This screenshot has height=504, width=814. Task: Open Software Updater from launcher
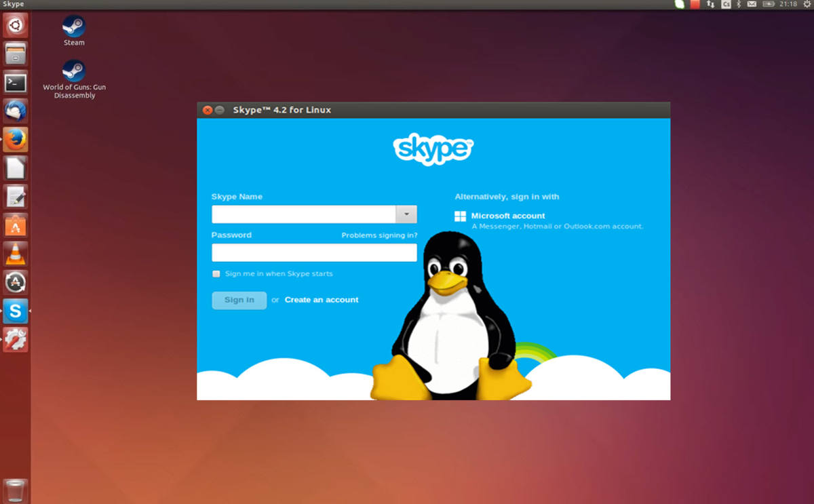[15, 282]
